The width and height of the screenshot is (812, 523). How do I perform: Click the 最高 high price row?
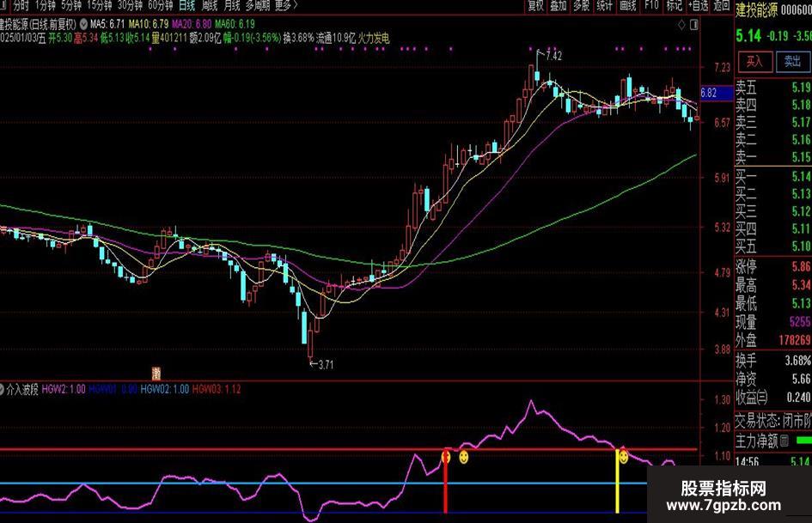(x=773, y=285)
